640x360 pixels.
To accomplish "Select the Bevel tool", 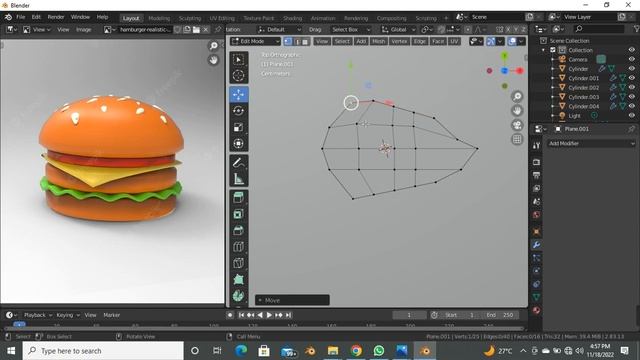I will [239, 231].
